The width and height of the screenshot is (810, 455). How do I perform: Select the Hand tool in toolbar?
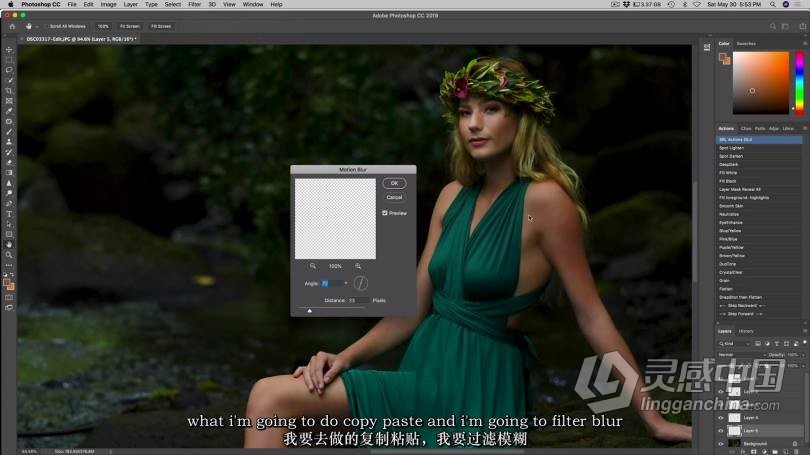[9, 244]
